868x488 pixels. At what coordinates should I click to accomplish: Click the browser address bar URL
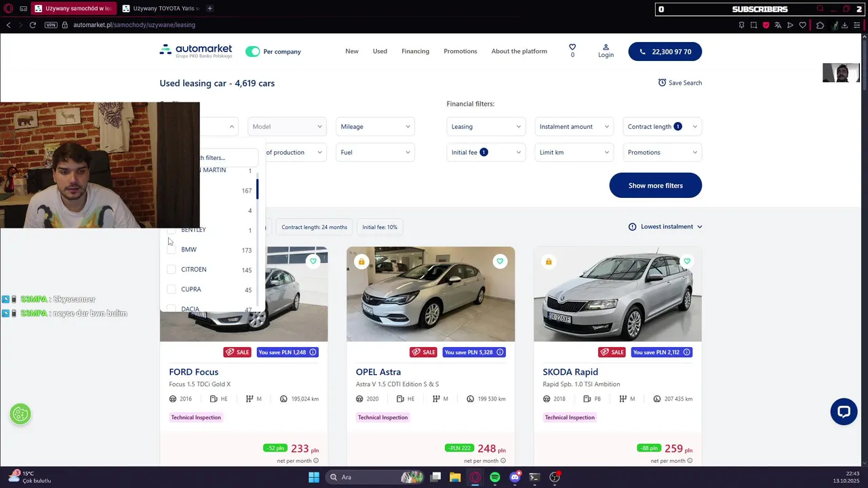[134, 25]
